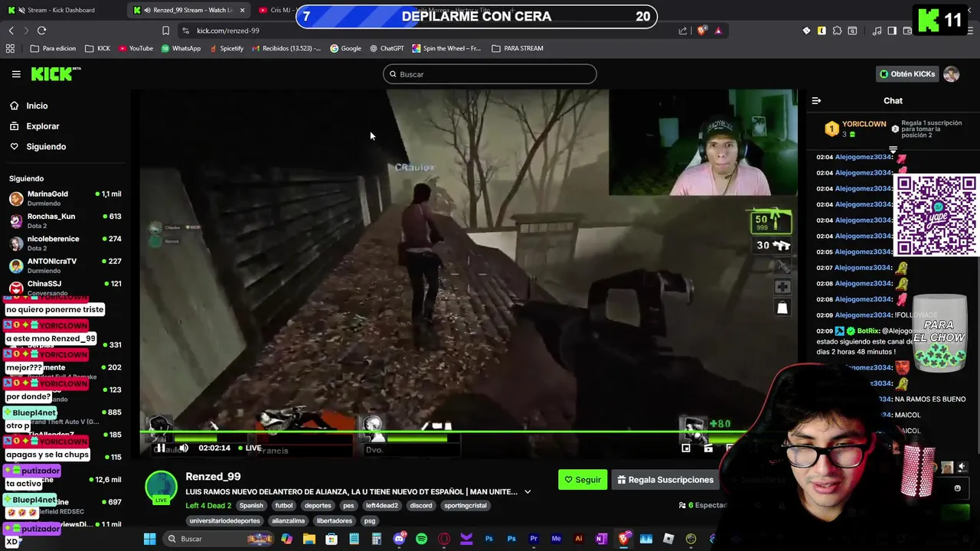Click the Windows taskbar Buscar box
This screenshot has height=551, width=980.
(x=218, y=539)
